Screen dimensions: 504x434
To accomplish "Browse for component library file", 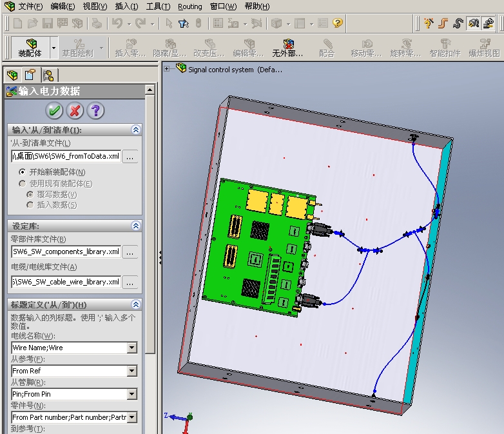I will point(130,252).
